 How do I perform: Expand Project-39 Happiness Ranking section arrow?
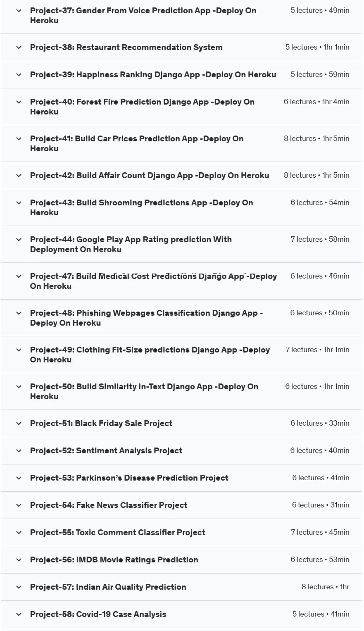coord(19,75)
